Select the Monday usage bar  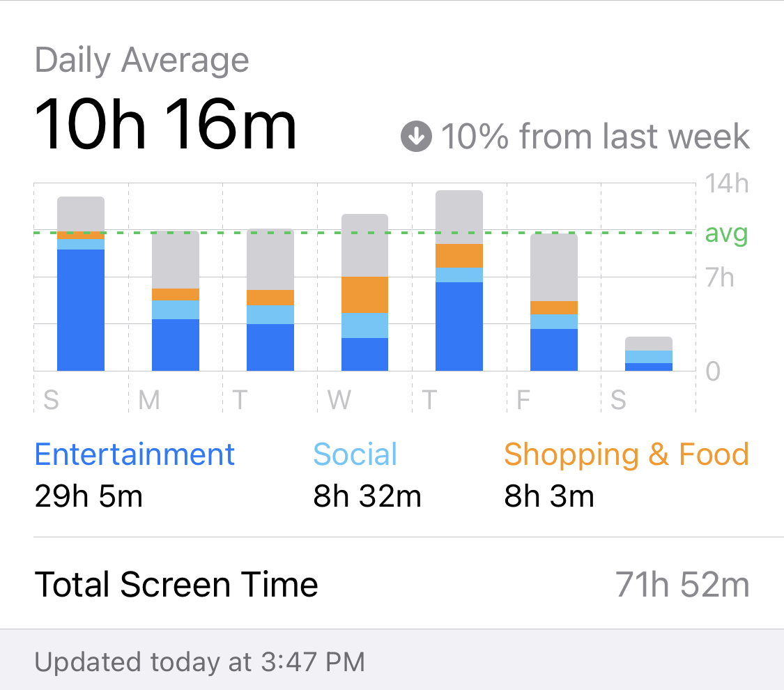click(176, 301)
